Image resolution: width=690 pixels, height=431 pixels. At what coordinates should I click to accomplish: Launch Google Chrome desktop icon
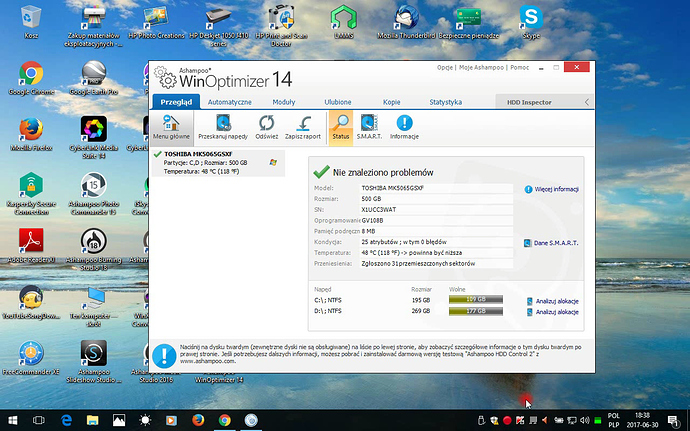click(x=31, y=78)
